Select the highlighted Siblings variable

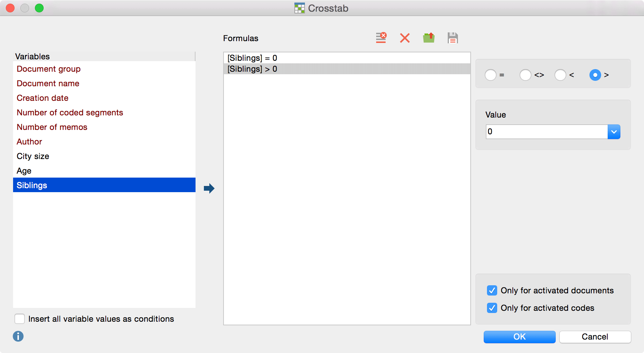(104, 185)
